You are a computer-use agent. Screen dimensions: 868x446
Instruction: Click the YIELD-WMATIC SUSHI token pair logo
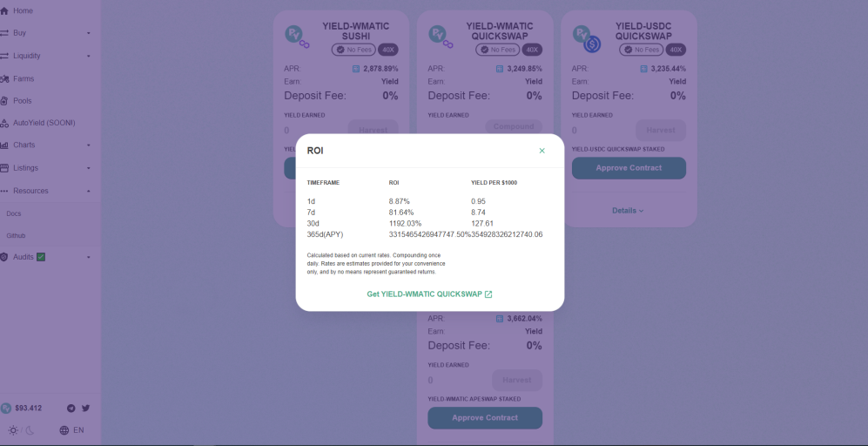tap(297, 37)
